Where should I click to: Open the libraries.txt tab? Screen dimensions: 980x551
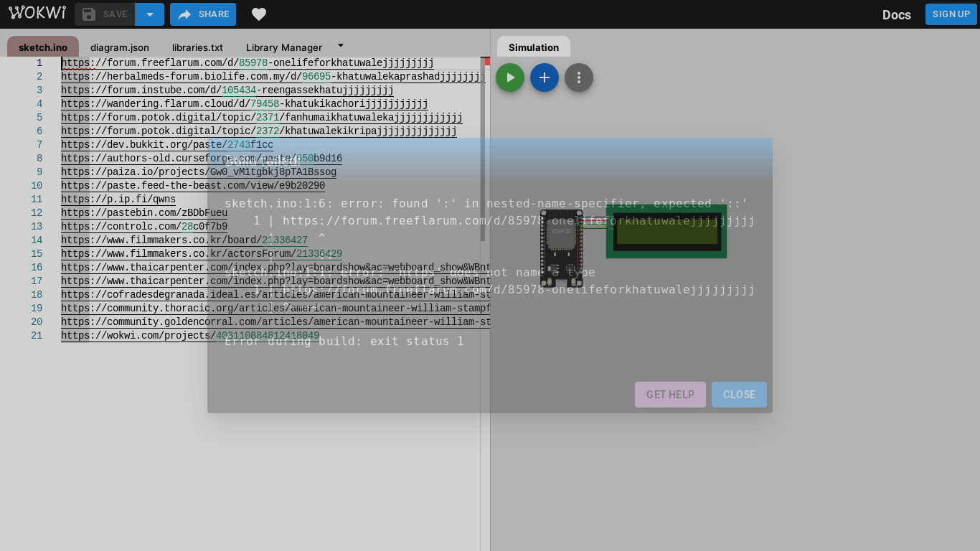197,47
